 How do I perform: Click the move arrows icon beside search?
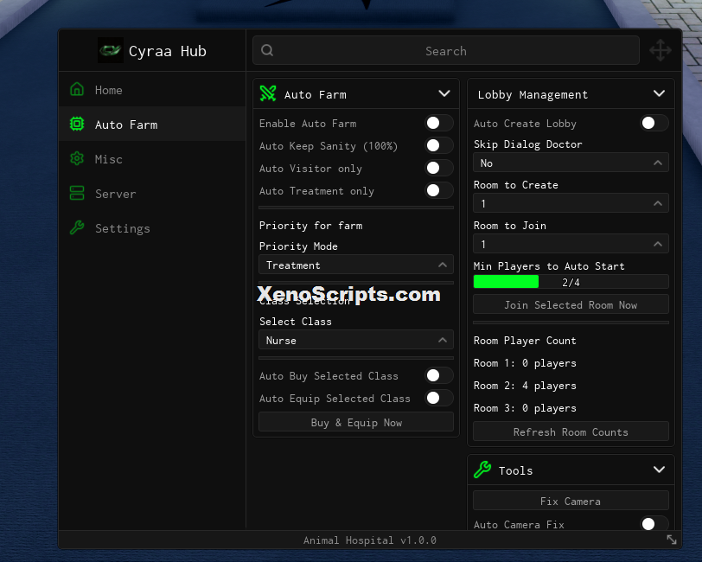coord(661,50)
